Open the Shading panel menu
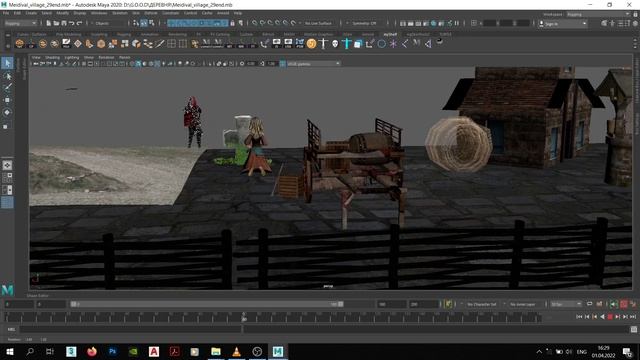Viewport: 640px width, 360px height. point(52,58)
